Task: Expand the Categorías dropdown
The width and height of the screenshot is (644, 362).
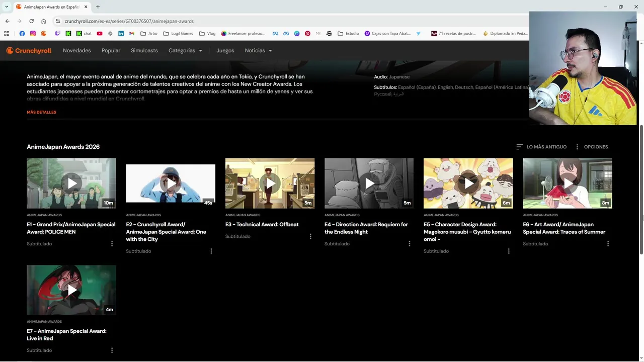Action: [185, 51]
